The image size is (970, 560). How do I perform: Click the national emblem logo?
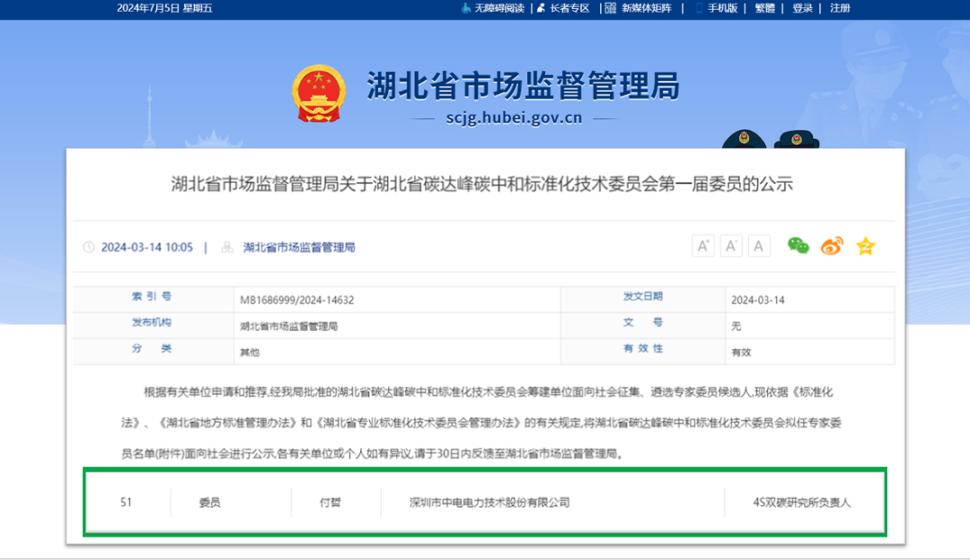pos(318,94)
